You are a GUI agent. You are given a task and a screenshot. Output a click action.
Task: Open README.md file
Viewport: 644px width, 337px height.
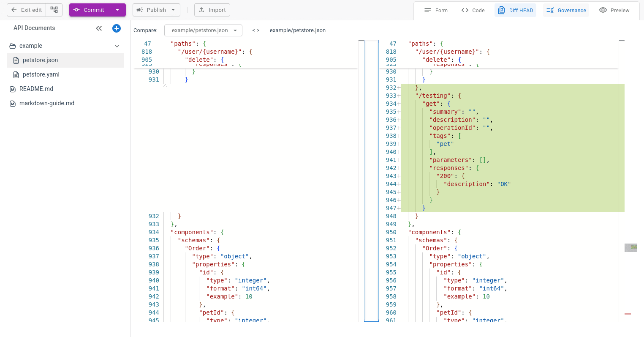point(65,89)
